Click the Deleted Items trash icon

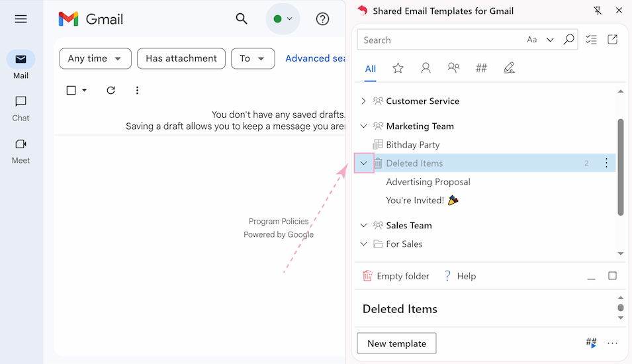click(378, 163)
